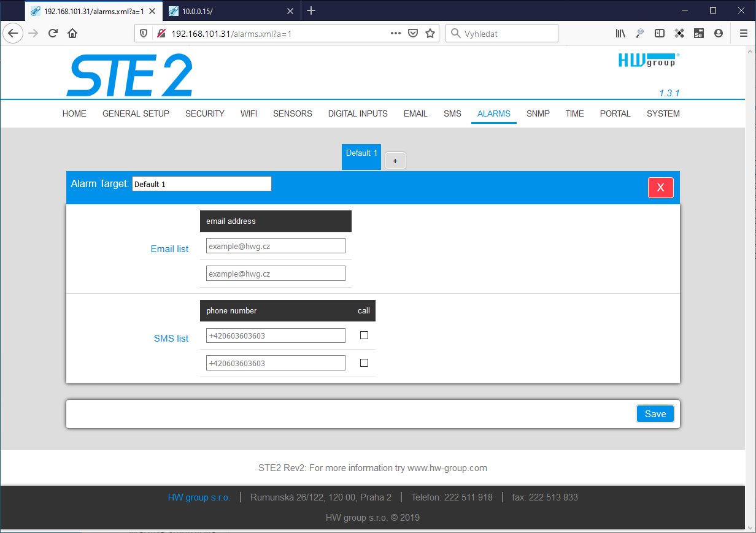Open a new browser tab
Viewport: 756px width, 533px height.
point(311,10)
